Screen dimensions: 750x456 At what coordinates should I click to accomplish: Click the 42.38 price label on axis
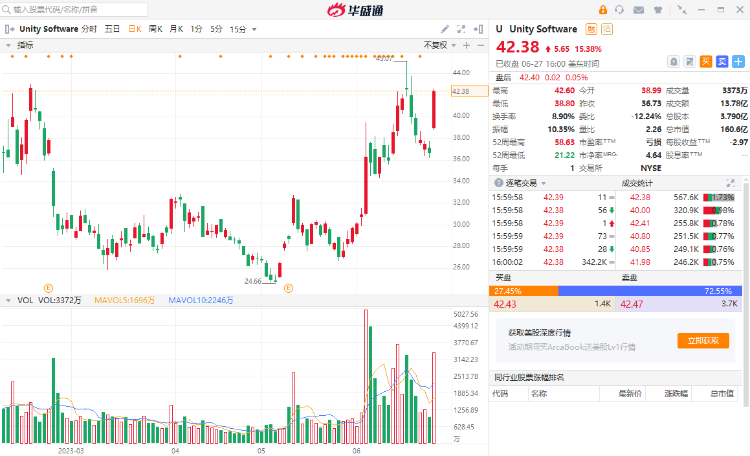(x=469, y=91)
